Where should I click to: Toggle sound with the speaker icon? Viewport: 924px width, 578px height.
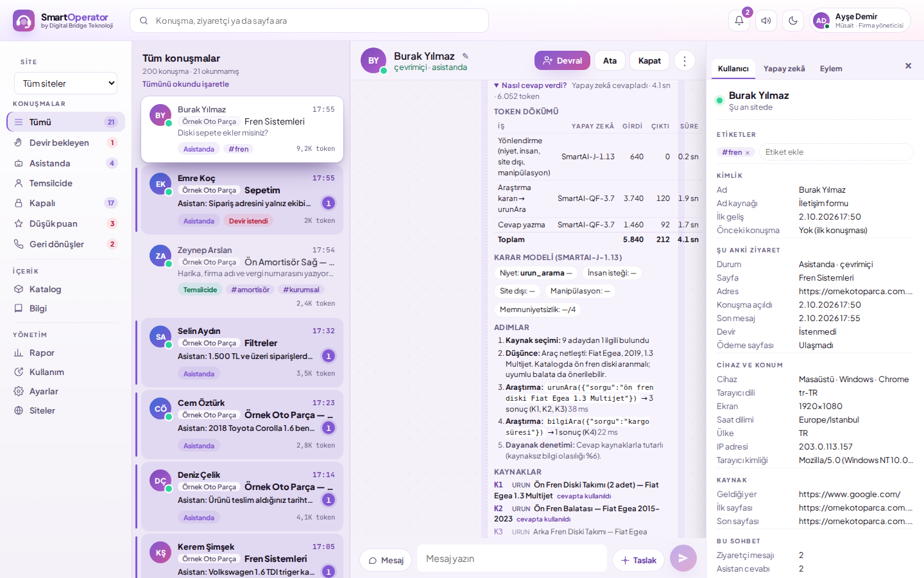pyautogui.click(x=766, y=21)
